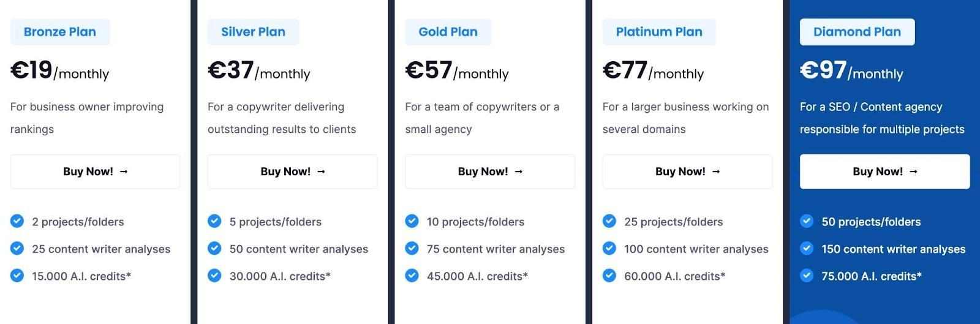Click check icon beside 5 projects/folders
Screen dimensions: 980x324
click(x=214, y=221)
